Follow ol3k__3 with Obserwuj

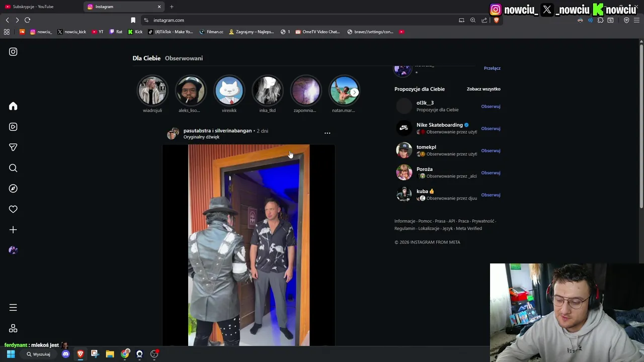click(x=491, y=107)
